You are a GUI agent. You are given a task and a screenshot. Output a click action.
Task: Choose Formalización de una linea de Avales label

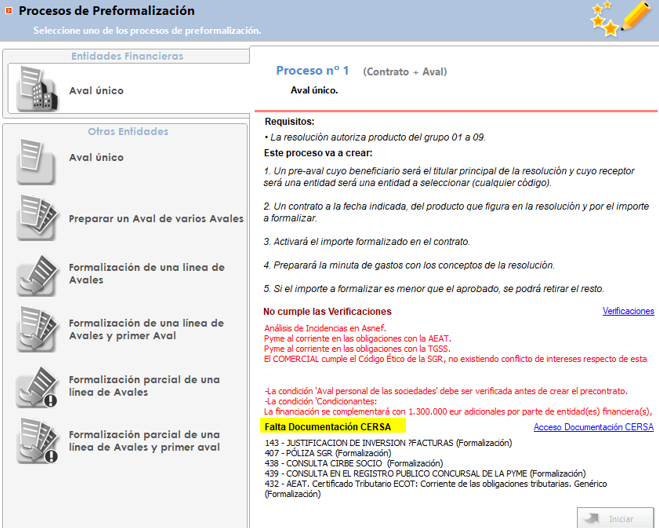pos(147,274)
